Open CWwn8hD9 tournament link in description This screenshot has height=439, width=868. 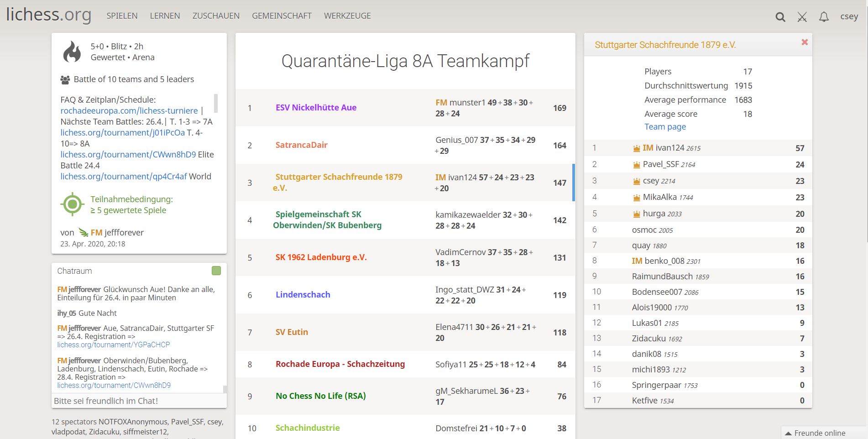click(128, 154)
